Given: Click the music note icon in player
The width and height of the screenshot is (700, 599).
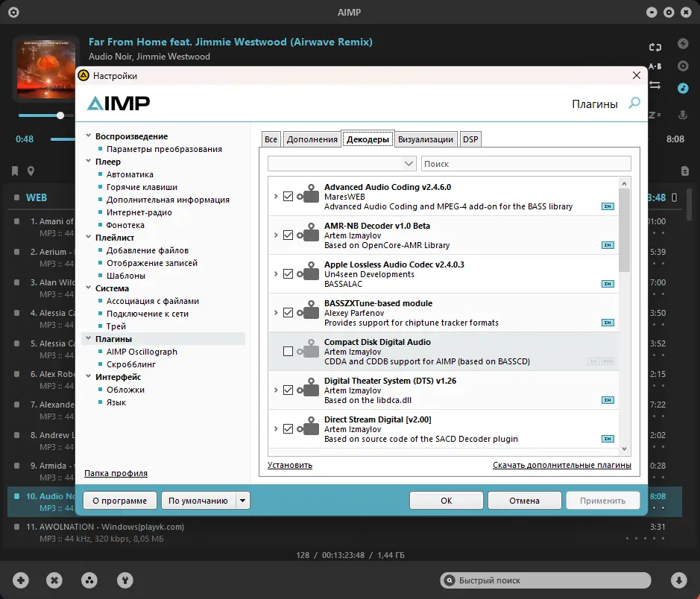Looking at the screenshot, I should tap(683, 88).
